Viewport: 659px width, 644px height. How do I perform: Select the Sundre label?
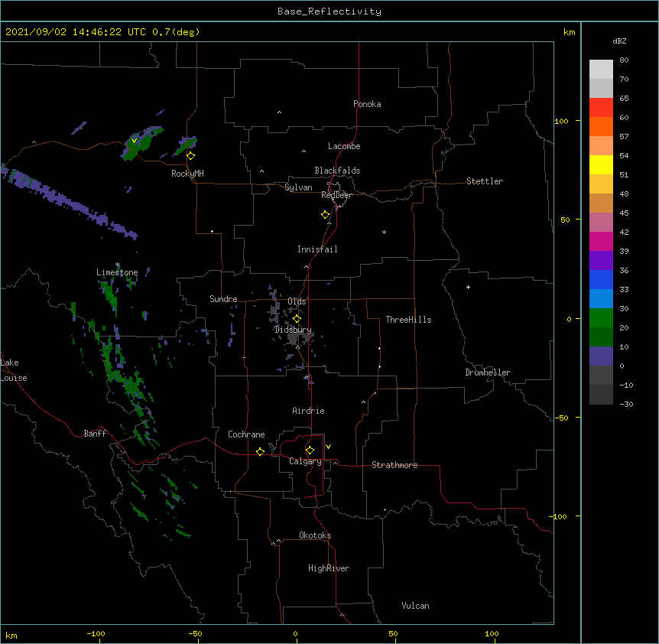point(223,299)
